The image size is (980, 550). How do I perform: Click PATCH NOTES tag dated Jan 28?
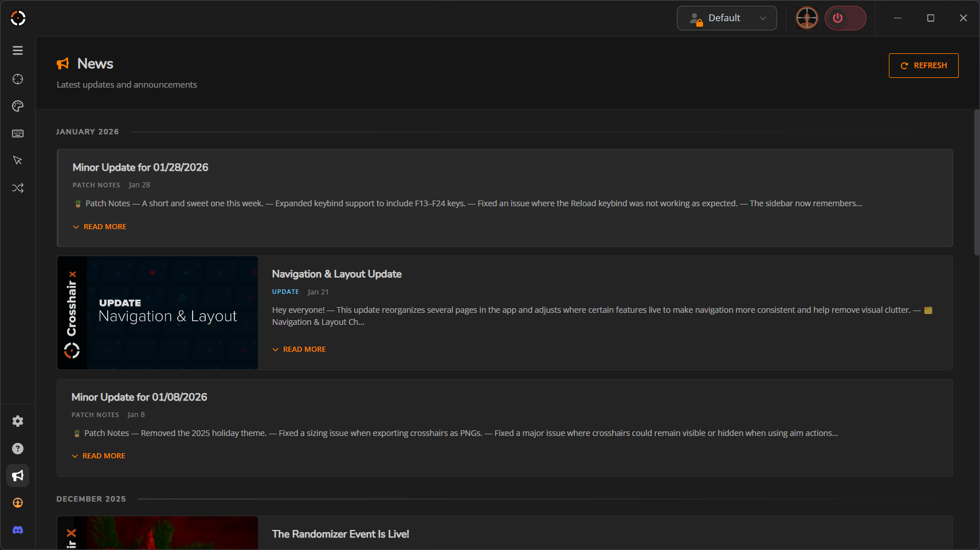(x=96, y=185)
